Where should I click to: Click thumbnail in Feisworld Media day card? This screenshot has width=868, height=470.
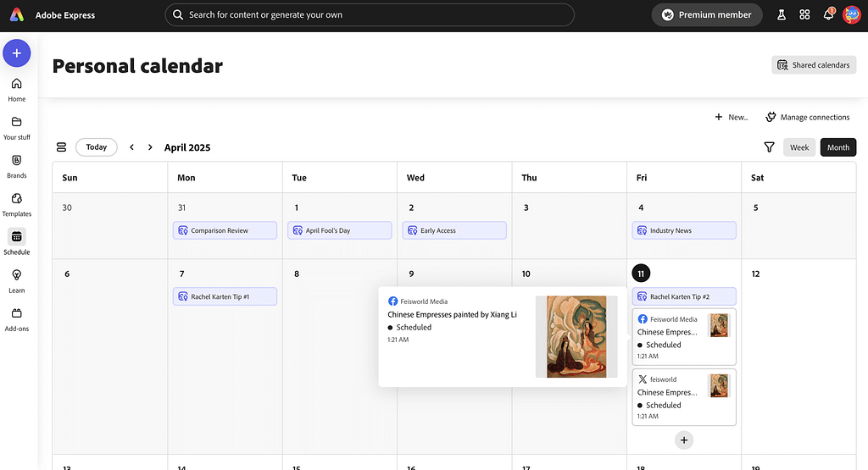tap(719, 326)
